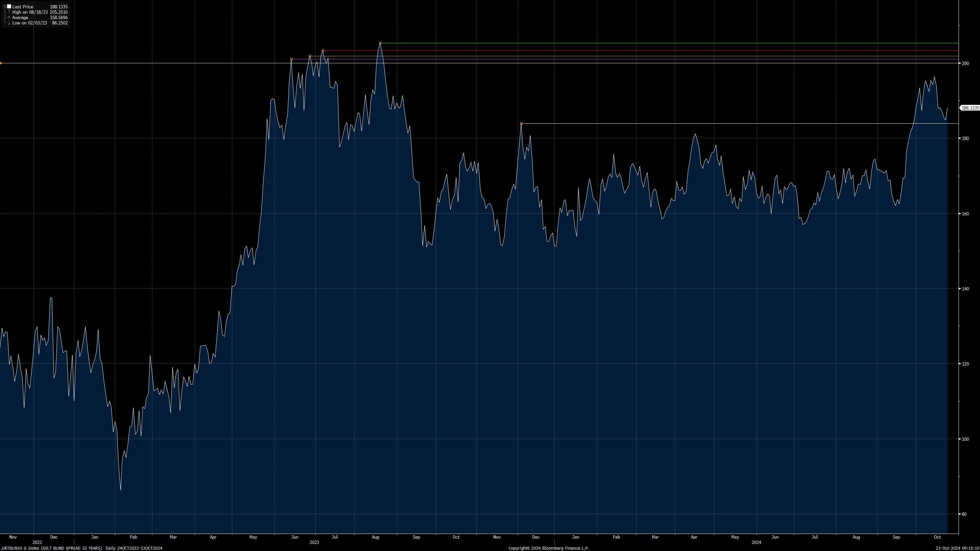Select the orange handle at left chart edge
The width and height of the screenshot is (980, 551).
click(1, 63)
